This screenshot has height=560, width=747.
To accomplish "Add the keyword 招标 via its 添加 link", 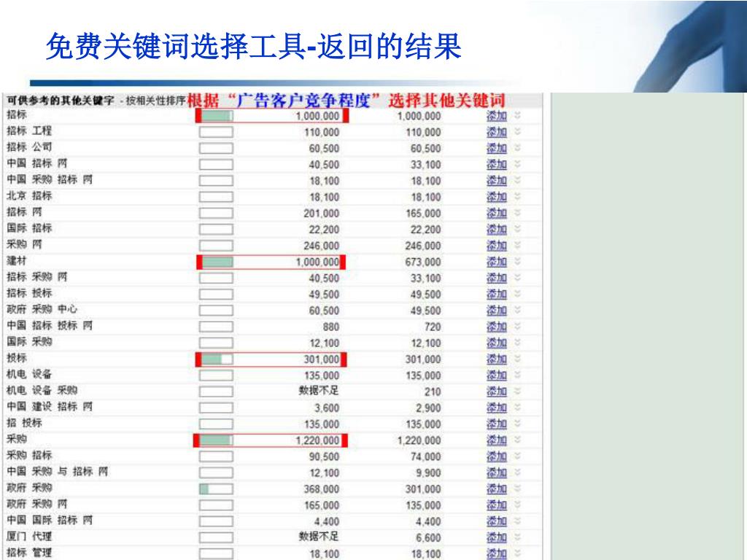I will 496,116.
